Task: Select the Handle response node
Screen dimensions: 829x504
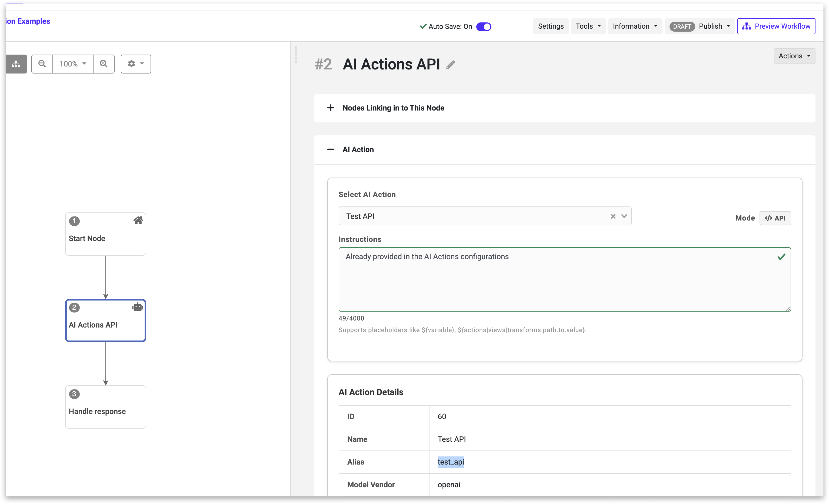Action: [105, 407]
